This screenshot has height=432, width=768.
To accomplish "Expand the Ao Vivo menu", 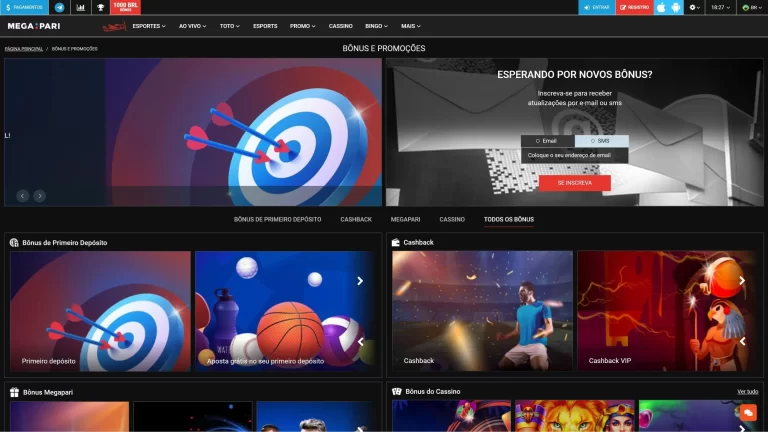I will pyautogui.click(x=192, y=26).
